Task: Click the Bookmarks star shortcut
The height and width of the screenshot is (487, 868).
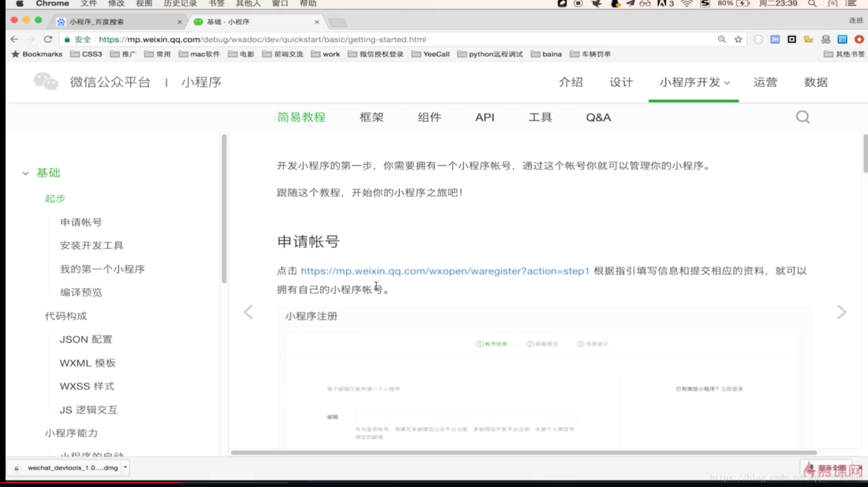Action: (37, 54)
